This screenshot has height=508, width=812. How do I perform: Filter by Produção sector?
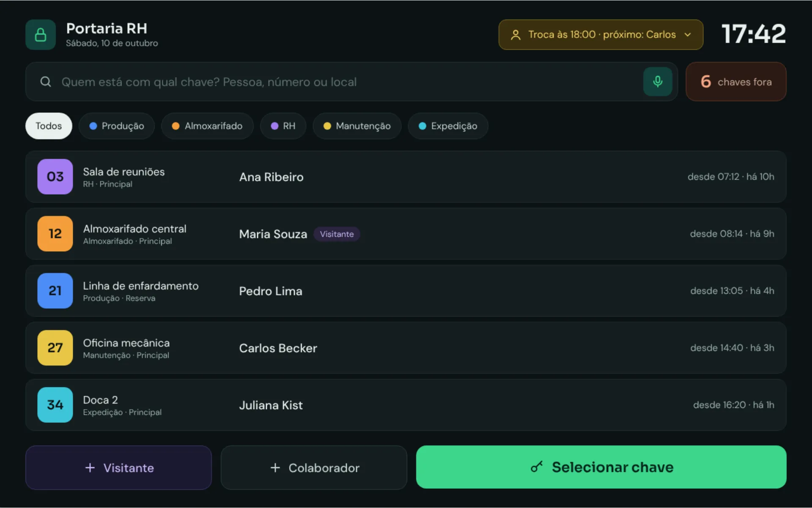click(x=117, y=126)
